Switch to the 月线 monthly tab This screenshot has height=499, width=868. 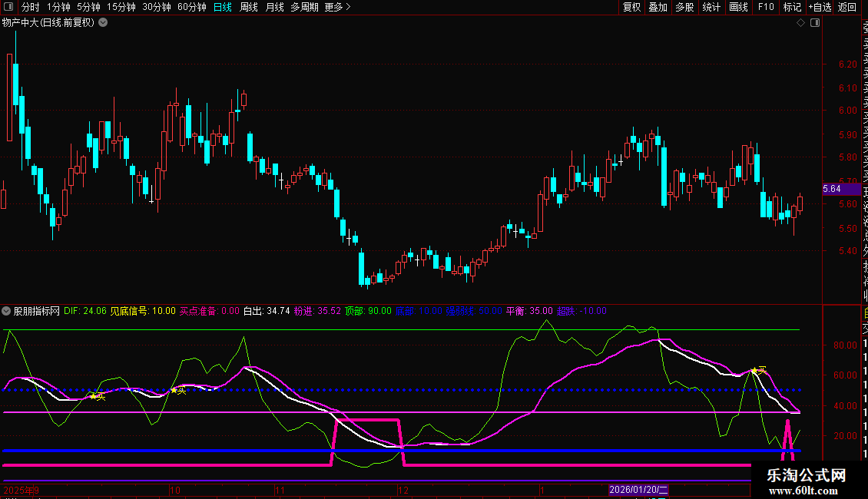274,7
